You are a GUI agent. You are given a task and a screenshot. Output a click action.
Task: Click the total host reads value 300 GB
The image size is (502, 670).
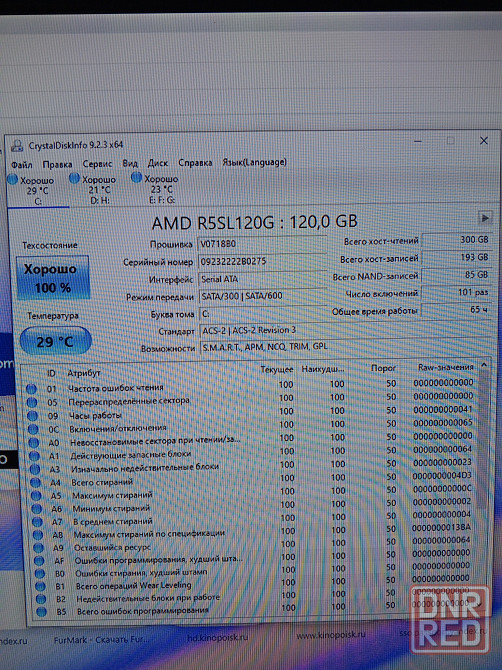[x=456, y=240]
